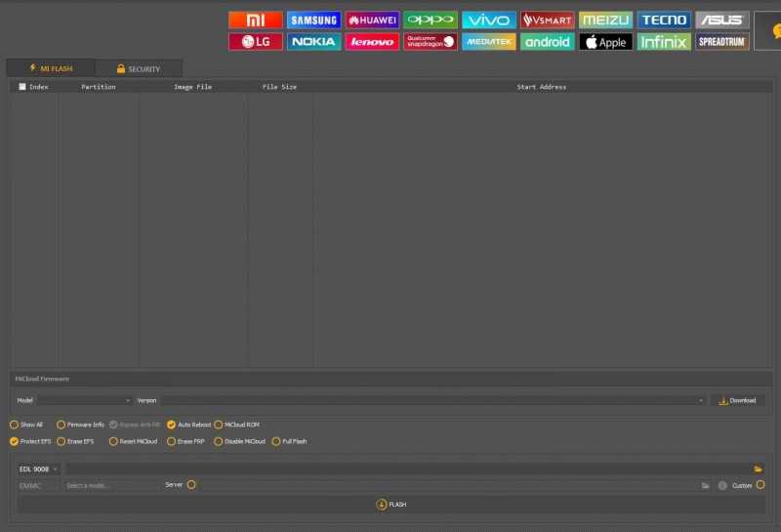Click the Start Address column header
Viewport: 781px width, 532px height.
pos(542,87)
